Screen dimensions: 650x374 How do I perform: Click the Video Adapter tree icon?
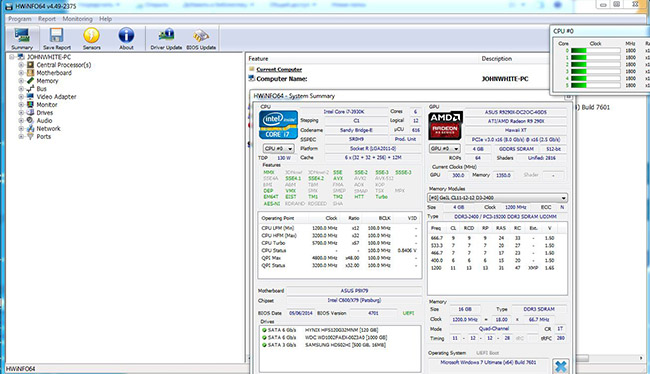[x=30, y=96]
